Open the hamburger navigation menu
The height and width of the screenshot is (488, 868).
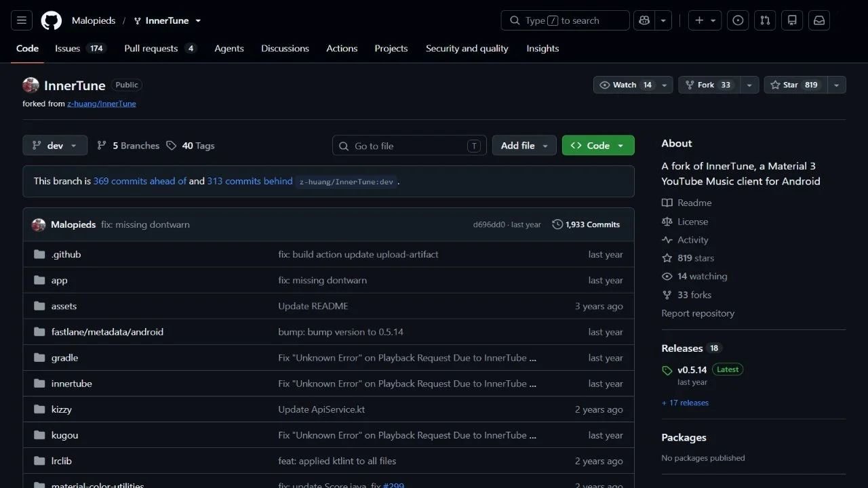(x=22, y=20)
